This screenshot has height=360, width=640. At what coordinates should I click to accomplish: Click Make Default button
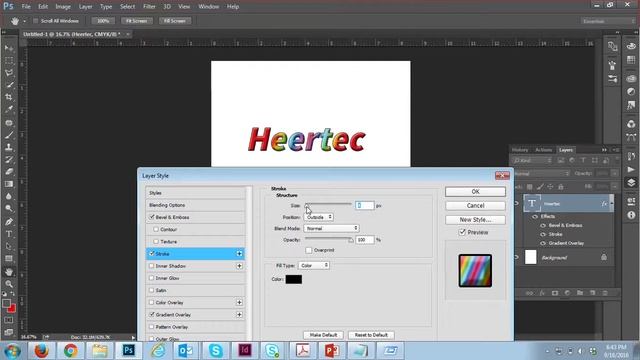point(323,335)
